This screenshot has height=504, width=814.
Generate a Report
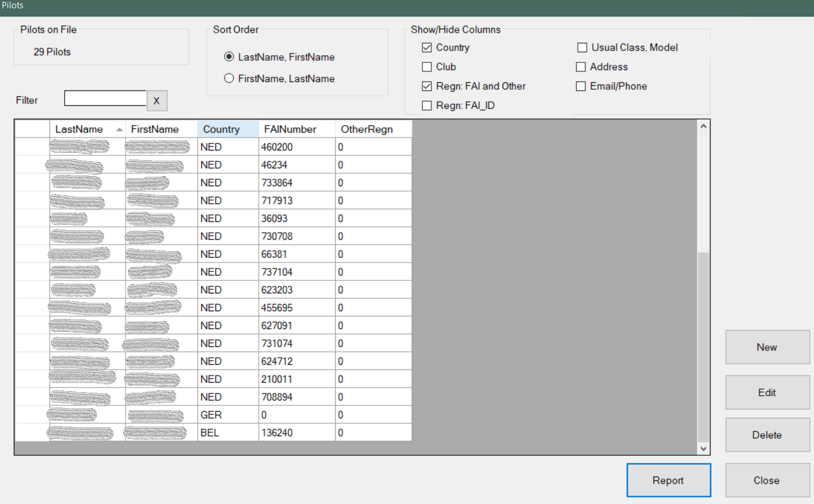668,480
